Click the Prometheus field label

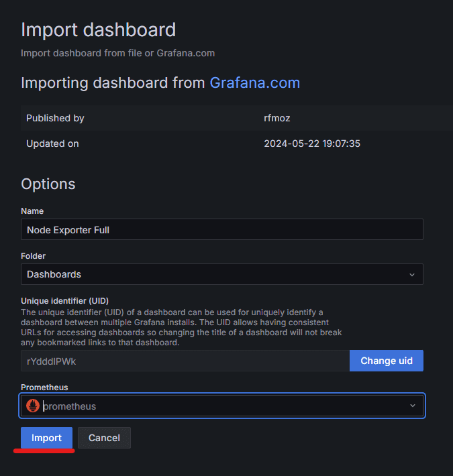(44, 388)
